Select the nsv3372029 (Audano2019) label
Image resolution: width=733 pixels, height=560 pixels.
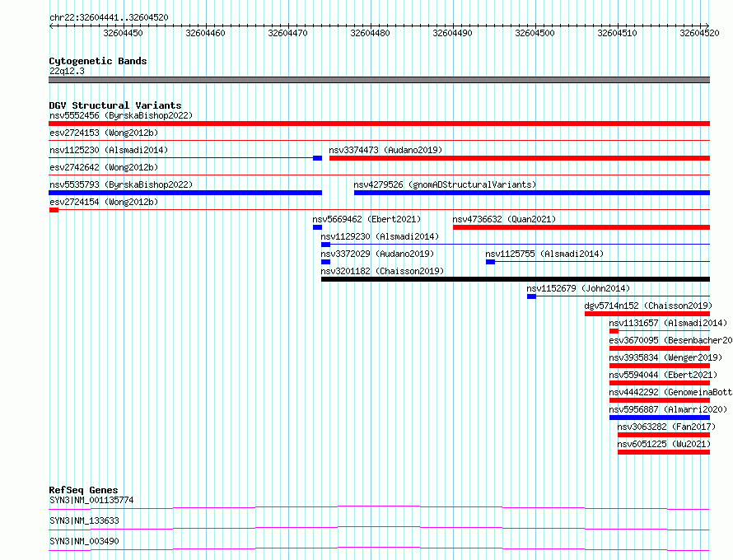(377, 254)
